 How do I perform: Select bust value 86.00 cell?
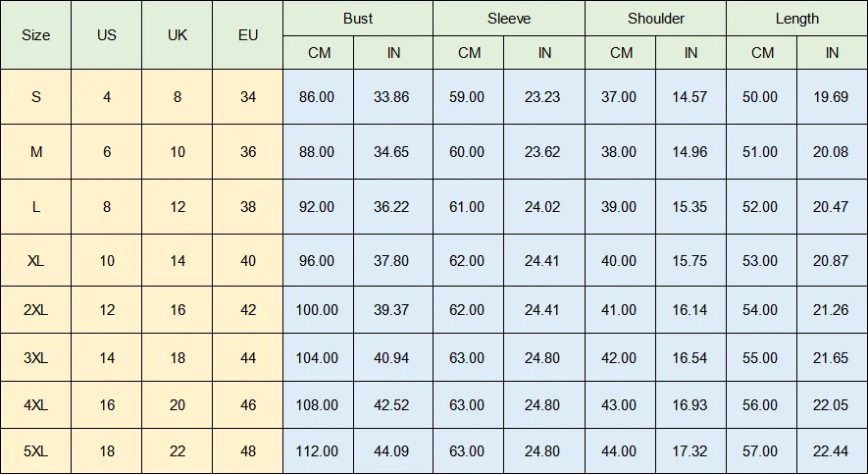click(x=319, y=97)
